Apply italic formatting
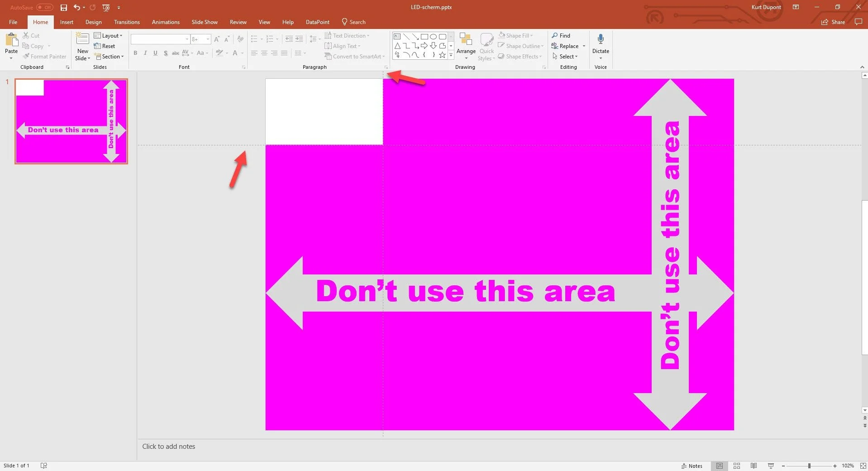The image size is (868, 471). pos(145,53)
